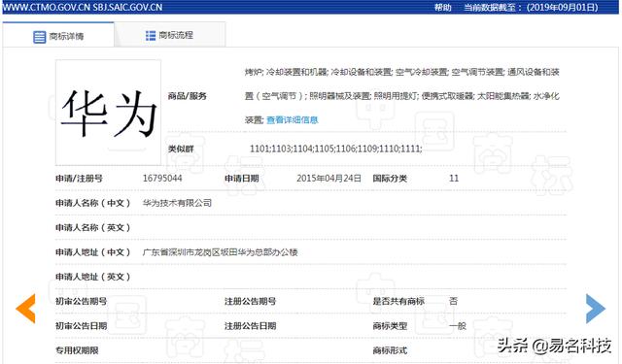Click the 商品/服务 label
Viewport: 622px width, 364px height.
point(188,96)
